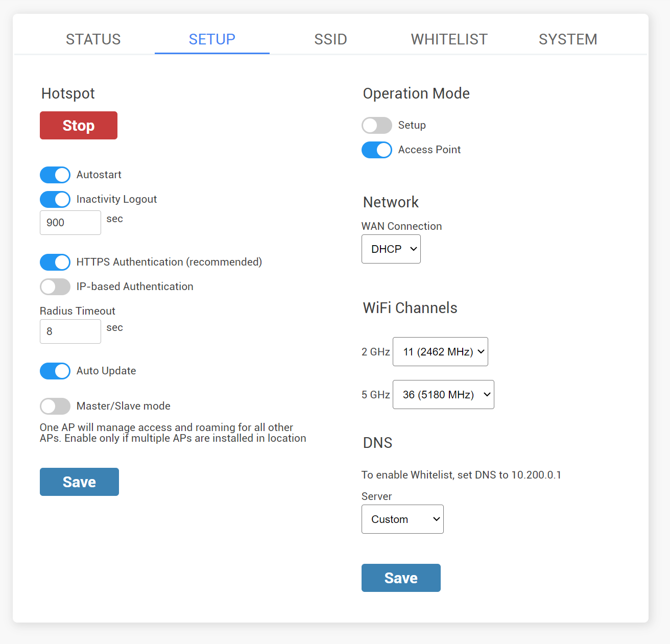
Task: Disable the Autostart toggle
Action: tap(55, 175)
